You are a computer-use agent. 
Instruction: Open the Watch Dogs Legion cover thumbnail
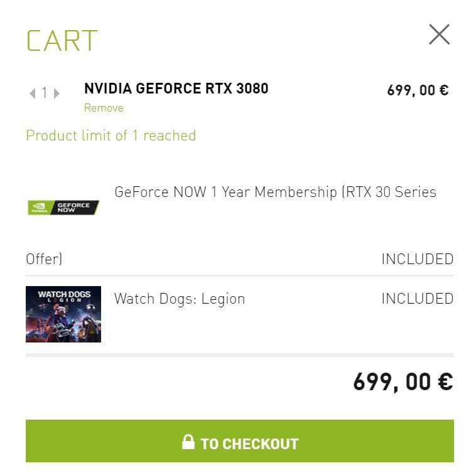(x=63, y=314)
